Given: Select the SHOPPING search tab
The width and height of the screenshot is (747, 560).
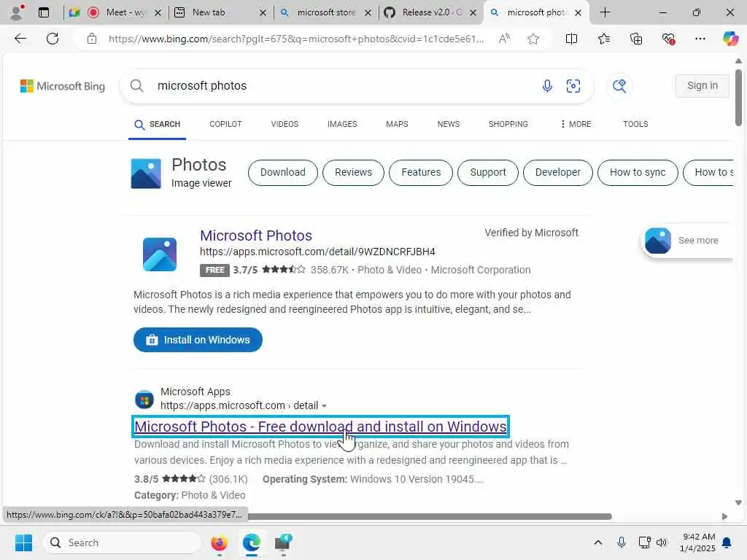Looking at the screenshot, I should click(x=508, y=124).
